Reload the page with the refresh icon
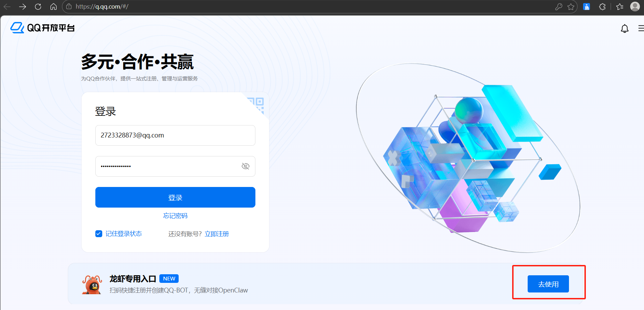Screen dimensions: 644x310 tap(38, 7)
